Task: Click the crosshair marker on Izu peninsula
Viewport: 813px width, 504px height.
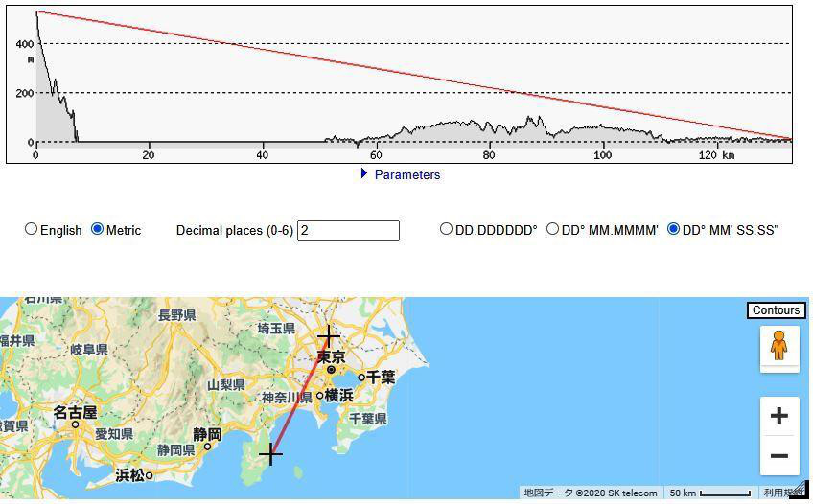Action: [x=270, y=453]
